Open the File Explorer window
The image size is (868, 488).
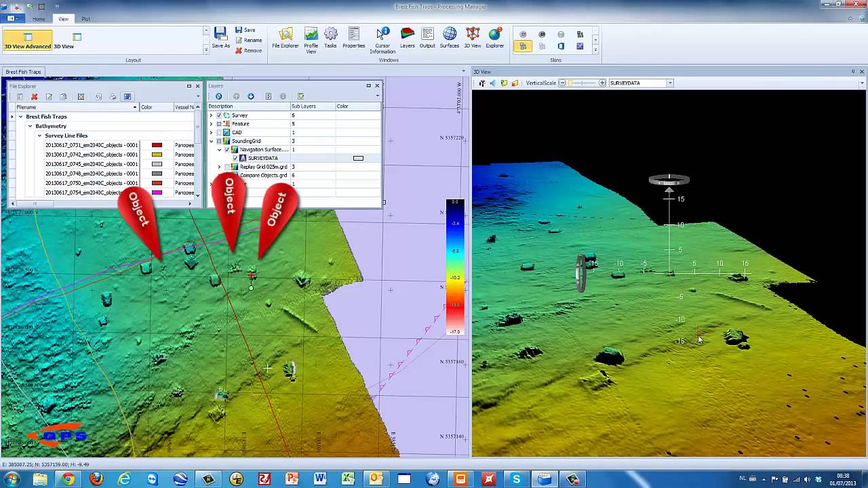click(x=285, y=37)
